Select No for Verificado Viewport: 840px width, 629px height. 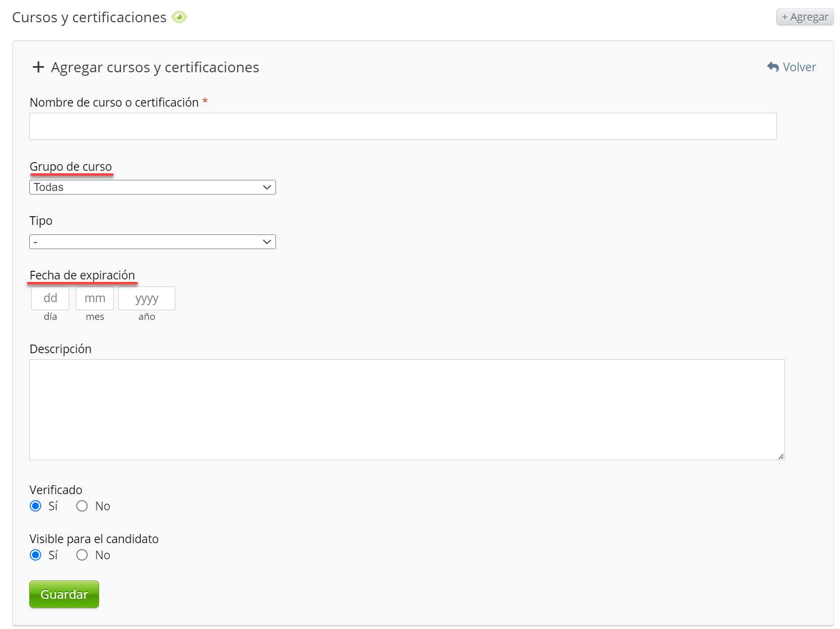click(x=82, y=506)
